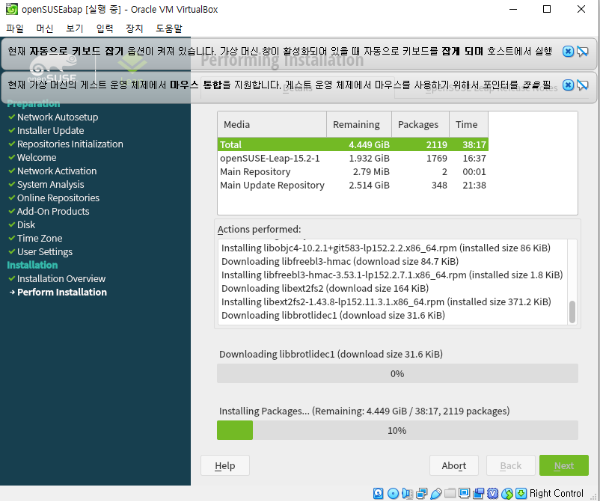The image size is (600, 501).
Task: Click don't-show-again icon on mouse notification
Action: (583, 85)
